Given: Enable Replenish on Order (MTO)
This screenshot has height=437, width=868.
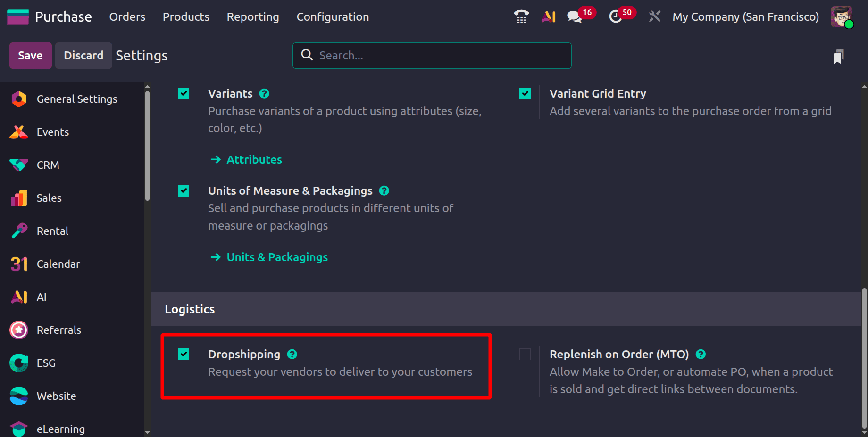Looking at the screenshot, I should [525, 354].
